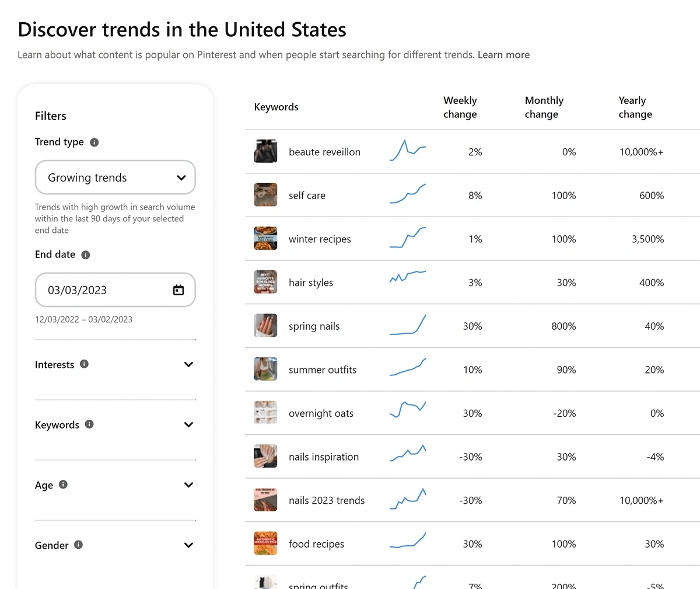Click the info icon beside Keywords filter

pyautogui.click(x=89, y=424)
